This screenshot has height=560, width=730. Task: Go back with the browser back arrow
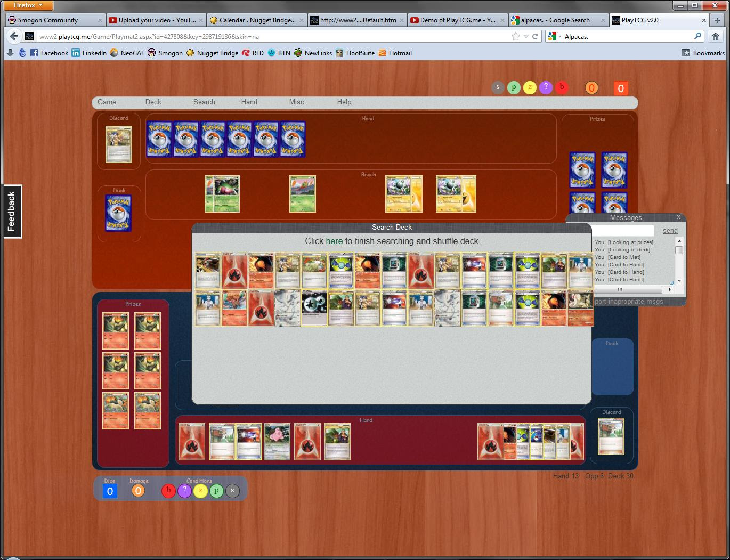click(x=14, y=36)
